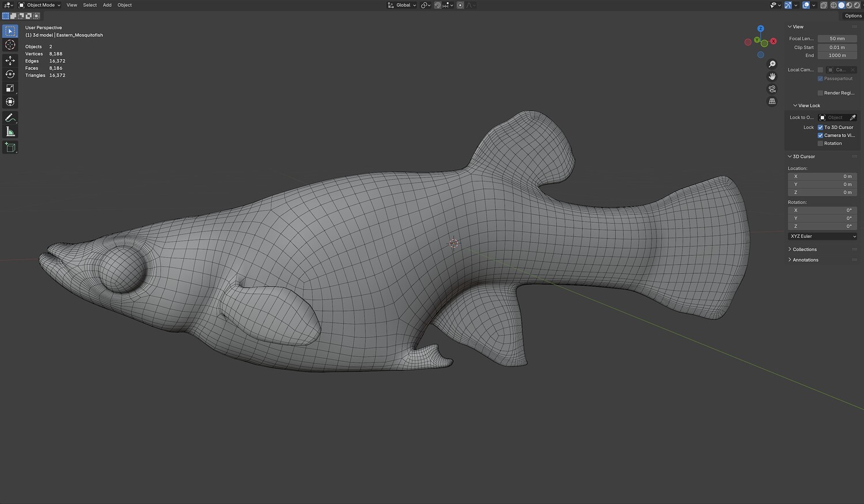This screenshot has height=504, width=864.
Task: Select the Scale tool
Action: click(x=10, y=88)
